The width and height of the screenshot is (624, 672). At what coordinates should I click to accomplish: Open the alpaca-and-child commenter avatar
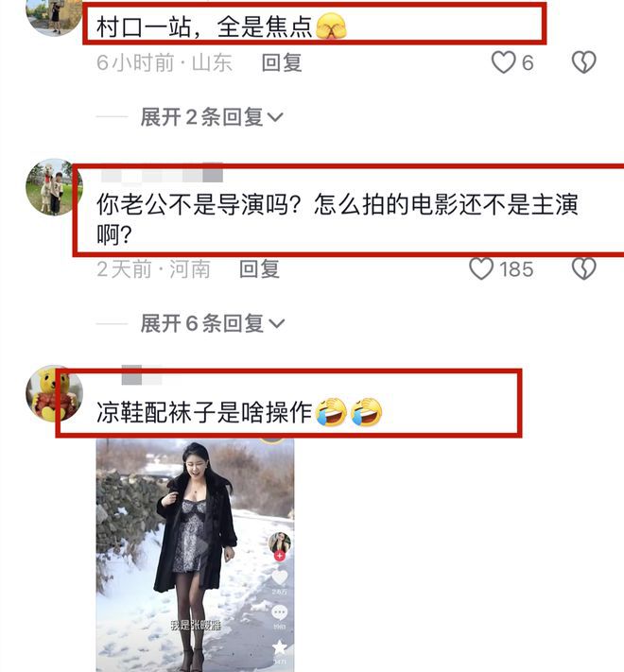coord(53,187)
